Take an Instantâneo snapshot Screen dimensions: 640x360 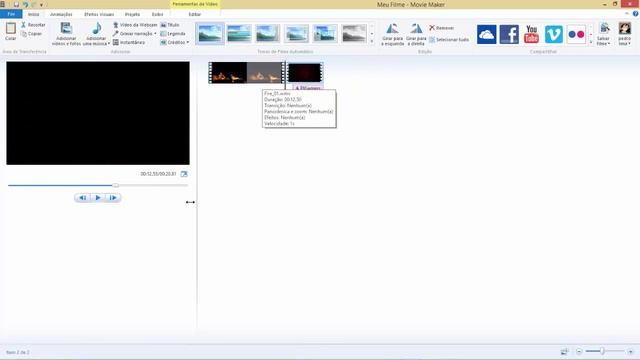coord(129,42)
